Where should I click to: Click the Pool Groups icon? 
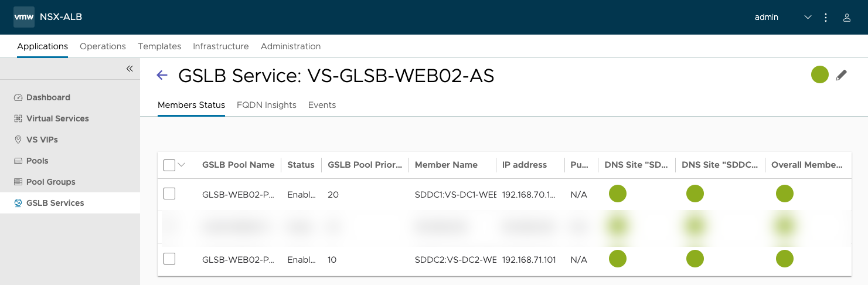tap(18, 182)
